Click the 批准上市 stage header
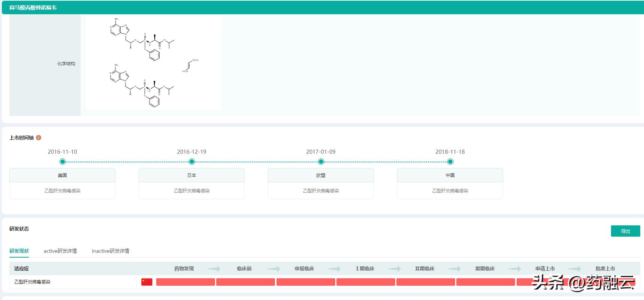The height and width of the screenshot is (300, 644). pyautogui.click(x=605, y=268)
